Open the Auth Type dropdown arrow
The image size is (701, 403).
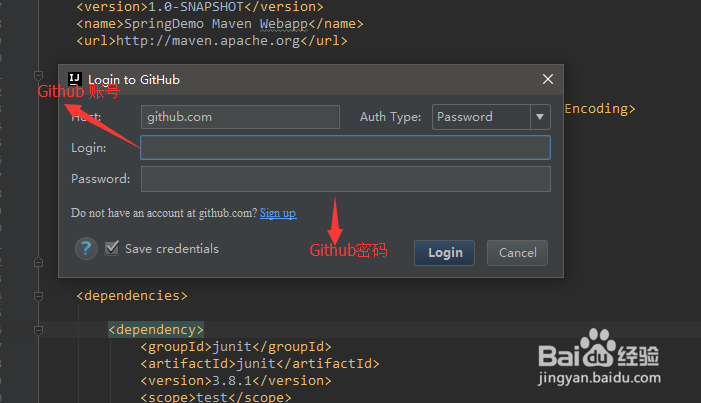point(540,117)
